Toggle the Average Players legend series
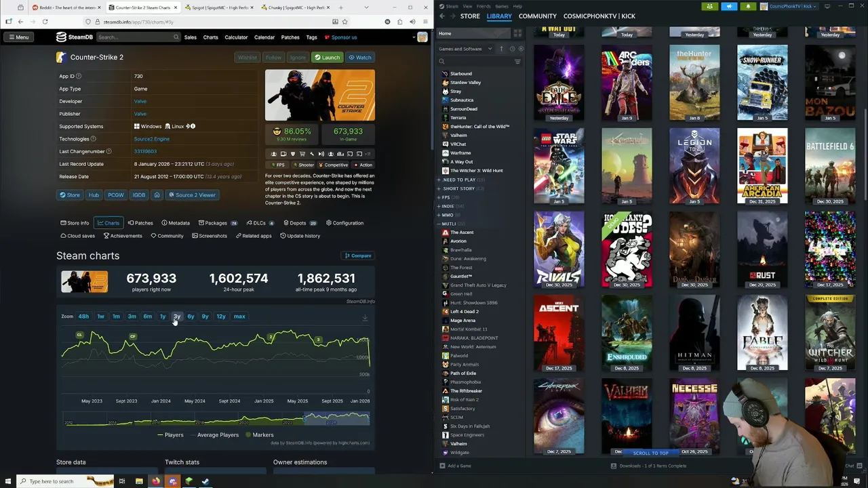The height and width of the screenshot is (488, 868). pyautogui.click(x=214, y=435)
